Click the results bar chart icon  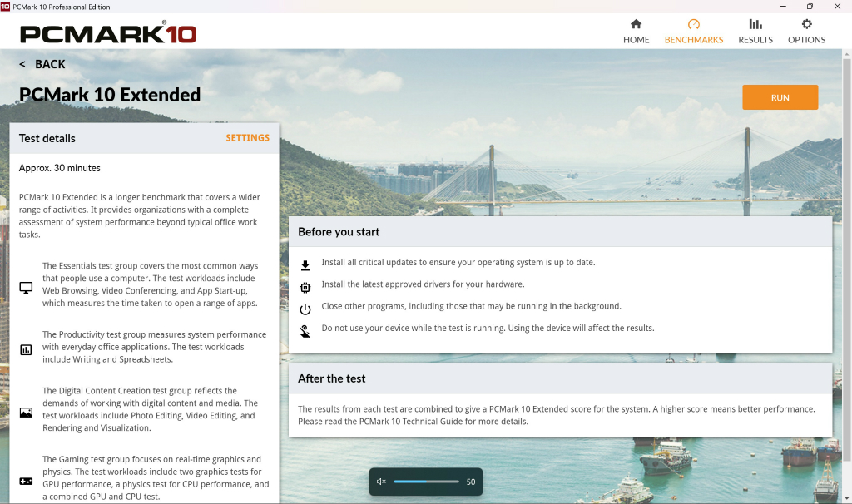pos(755,24)
